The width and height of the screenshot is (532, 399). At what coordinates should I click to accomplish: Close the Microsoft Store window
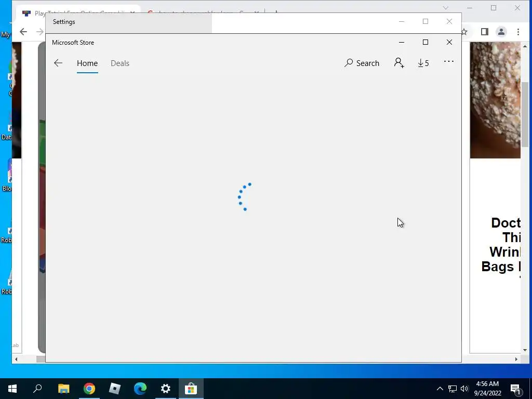tap(449, 42)
